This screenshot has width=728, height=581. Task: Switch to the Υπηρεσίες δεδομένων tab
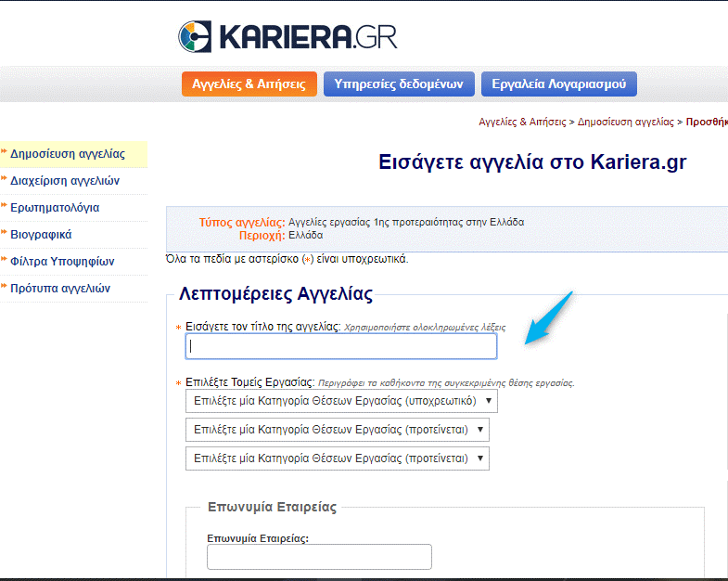(399, 84)
